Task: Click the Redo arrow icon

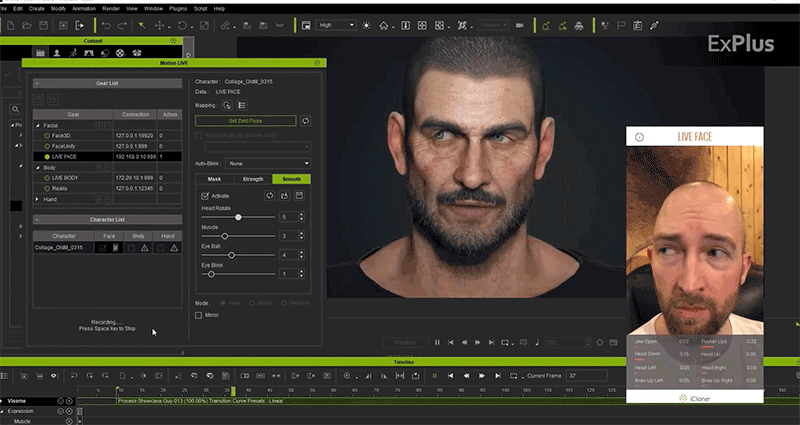Action: [x=122, y=26]
